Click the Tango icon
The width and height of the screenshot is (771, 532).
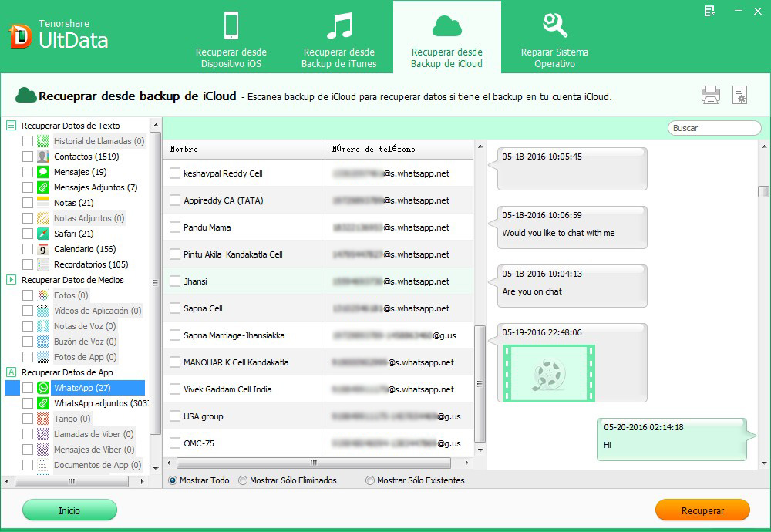43,419
